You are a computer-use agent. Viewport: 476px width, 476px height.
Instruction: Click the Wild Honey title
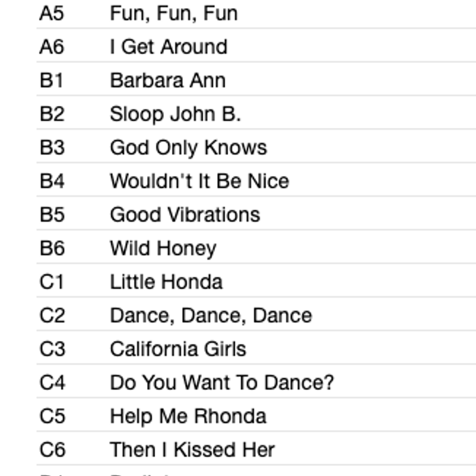pos(163,249)
